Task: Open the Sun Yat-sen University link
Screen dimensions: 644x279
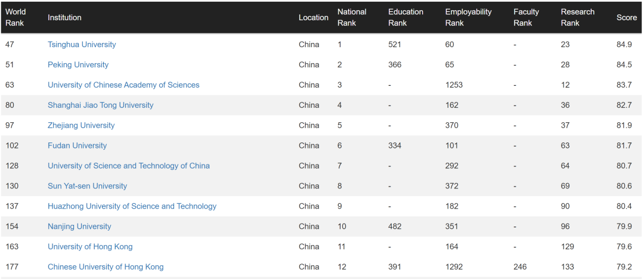Action: (87, 187)
